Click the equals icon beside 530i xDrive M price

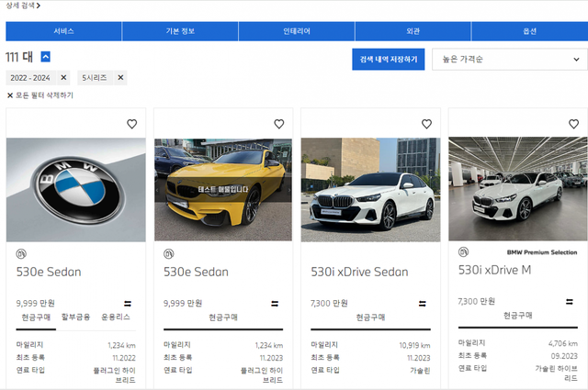(x=569, y=301)
